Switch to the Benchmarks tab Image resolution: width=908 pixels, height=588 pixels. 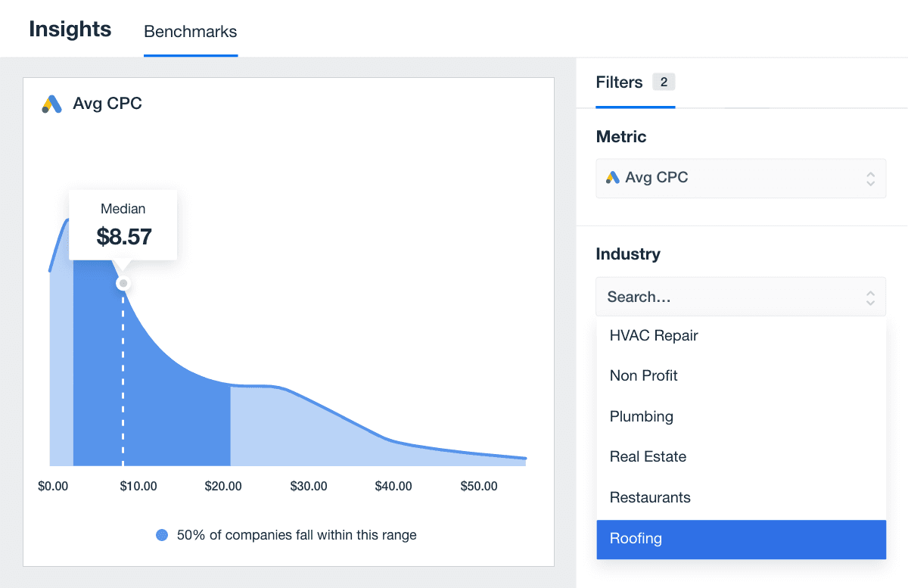coord(191,32)
